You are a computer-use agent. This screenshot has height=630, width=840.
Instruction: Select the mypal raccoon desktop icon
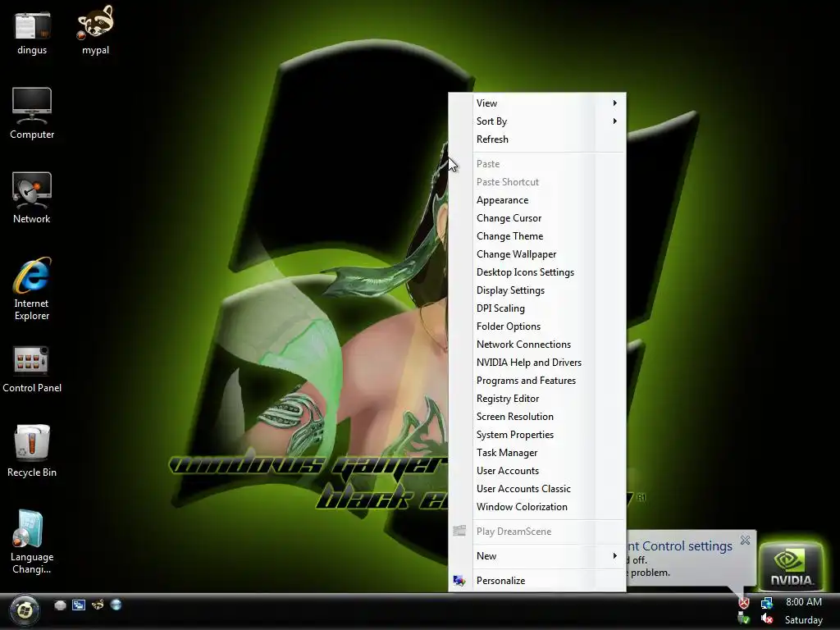pyautogui.click(x=95, y=32)
